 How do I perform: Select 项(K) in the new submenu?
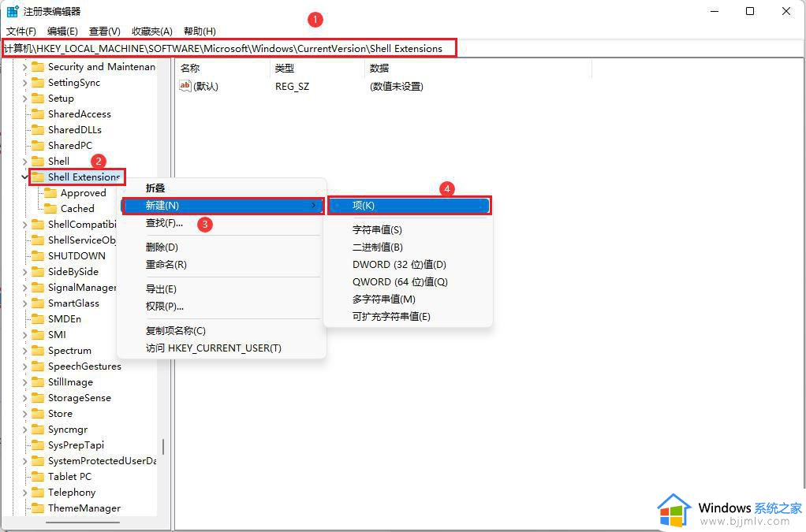(x=409, y=206)
